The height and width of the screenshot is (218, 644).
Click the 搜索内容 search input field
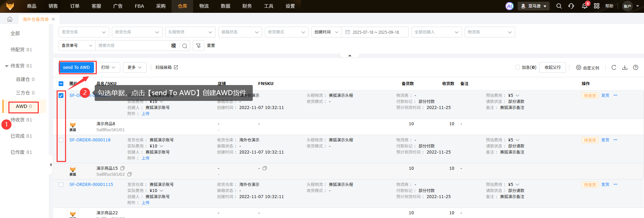133,46
